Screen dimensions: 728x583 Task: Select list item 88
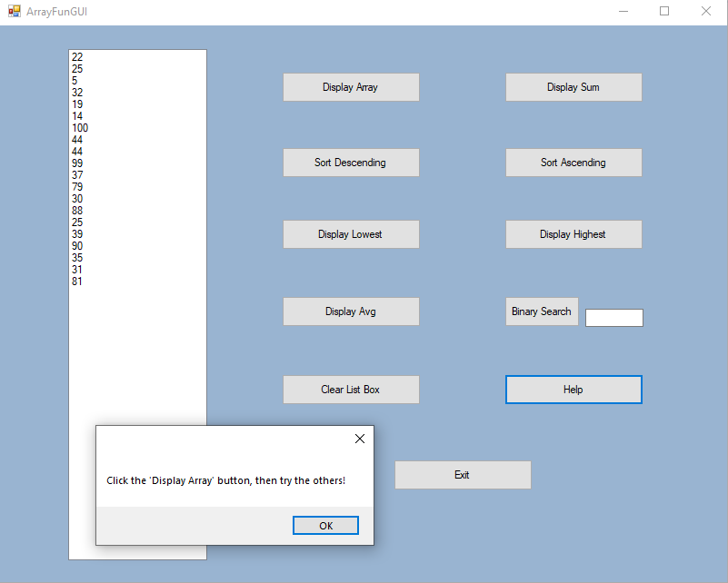pos(137,211)
